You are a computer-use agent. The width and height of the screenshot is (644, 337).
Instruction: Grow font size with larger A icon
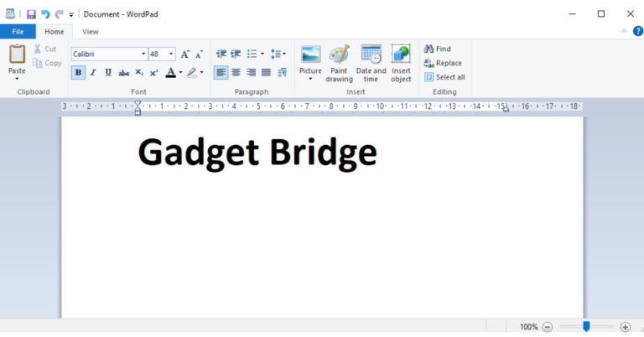184,54
